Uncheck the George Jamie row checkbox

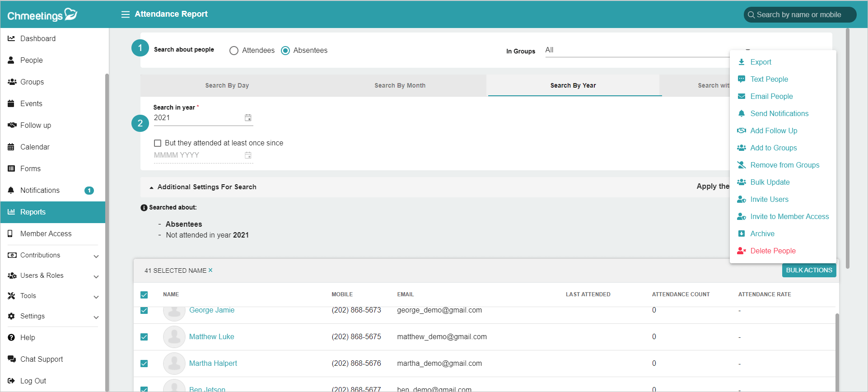(144, 311)
